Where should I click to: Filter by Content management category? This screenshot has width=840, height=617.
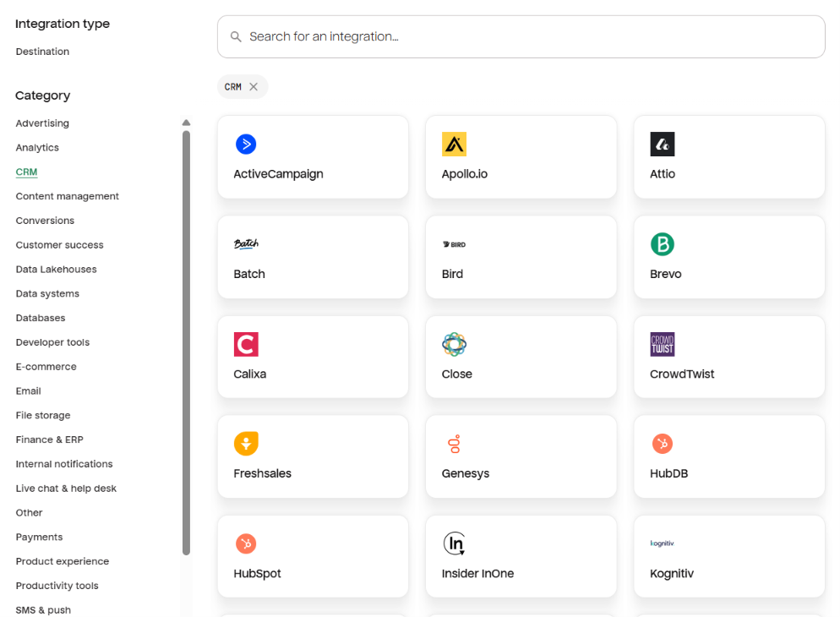tap(67, 196)
